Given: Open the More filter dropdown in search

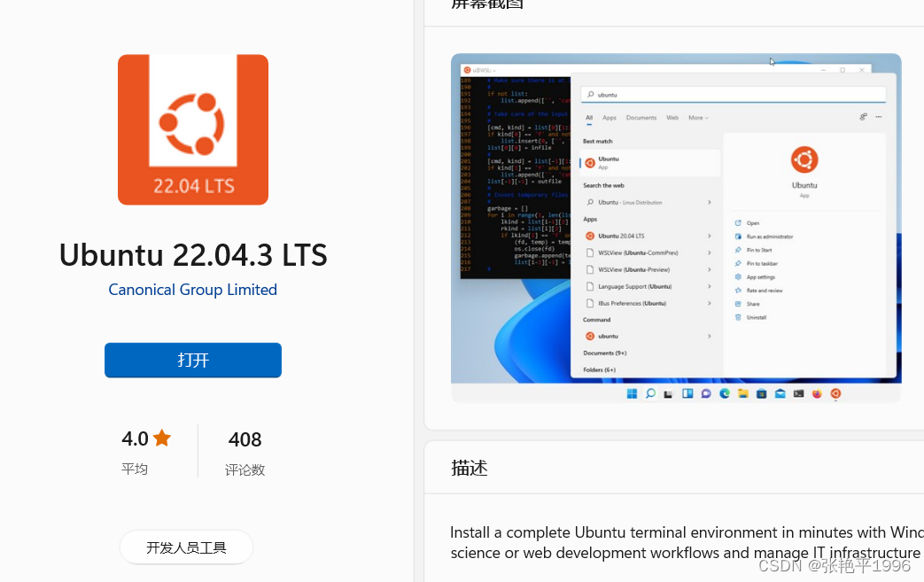Looking at the screenshot, I should 696,118.
